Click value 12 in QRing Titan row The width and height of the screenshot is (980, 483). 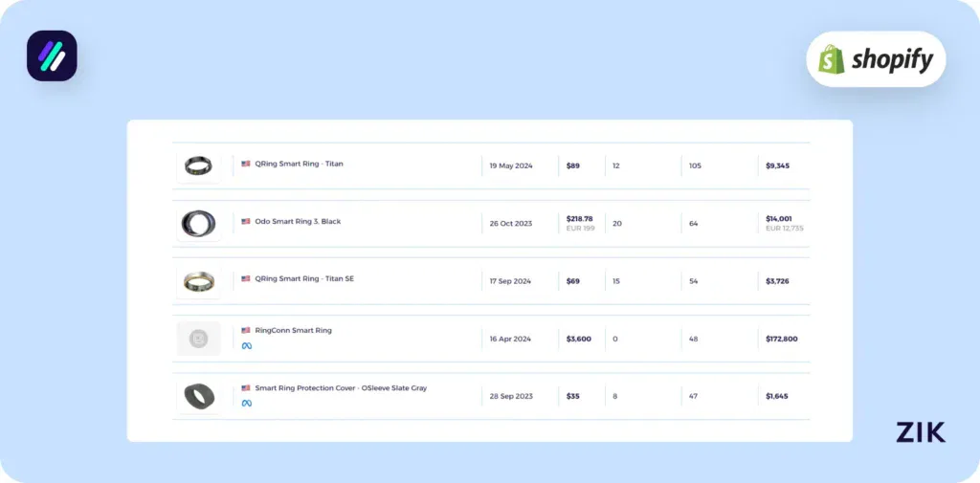pos(616,166)
